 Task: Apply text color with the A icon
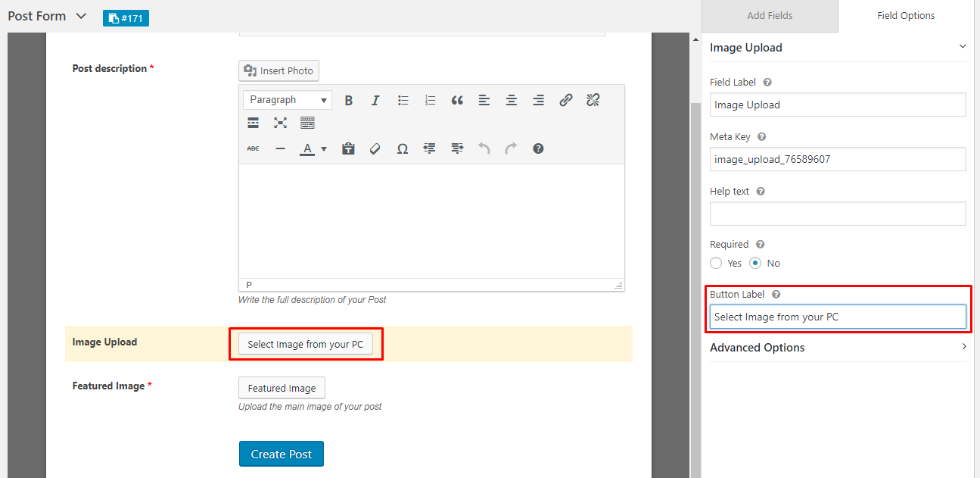tap(306, 148)
